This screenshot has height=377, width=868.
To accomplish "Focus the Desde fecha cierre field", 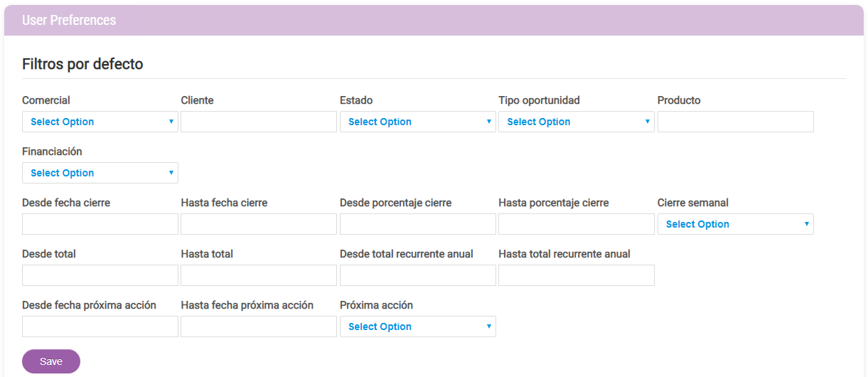I will 100,224.
